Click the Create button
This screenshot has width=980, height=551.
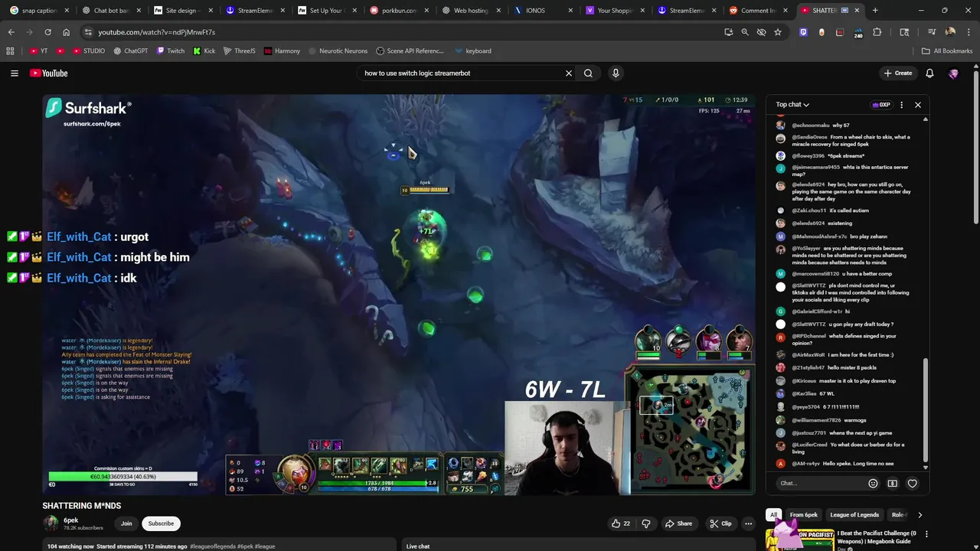(897, 73)
